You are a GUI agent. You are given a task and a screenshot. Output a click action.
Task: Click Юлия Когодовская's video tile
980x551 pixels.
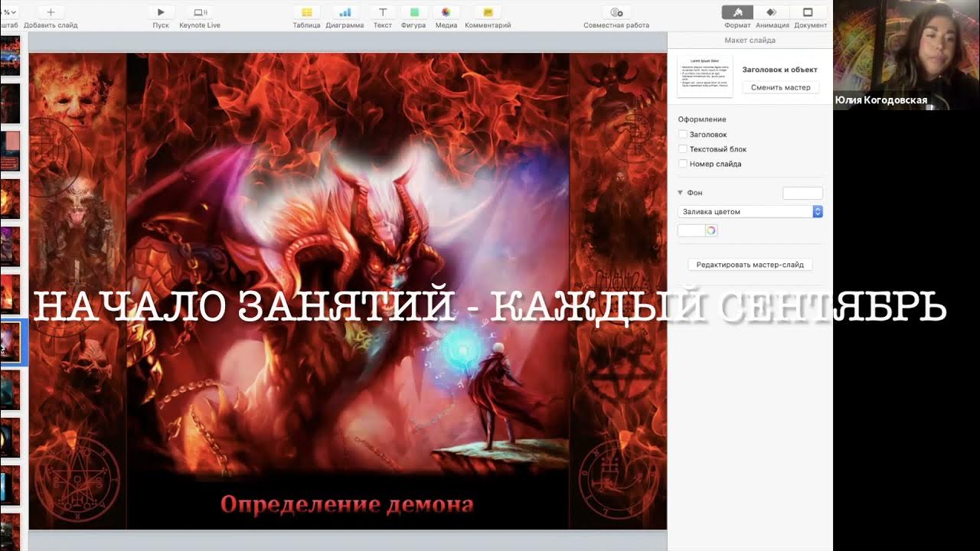(x=906, y=55)
